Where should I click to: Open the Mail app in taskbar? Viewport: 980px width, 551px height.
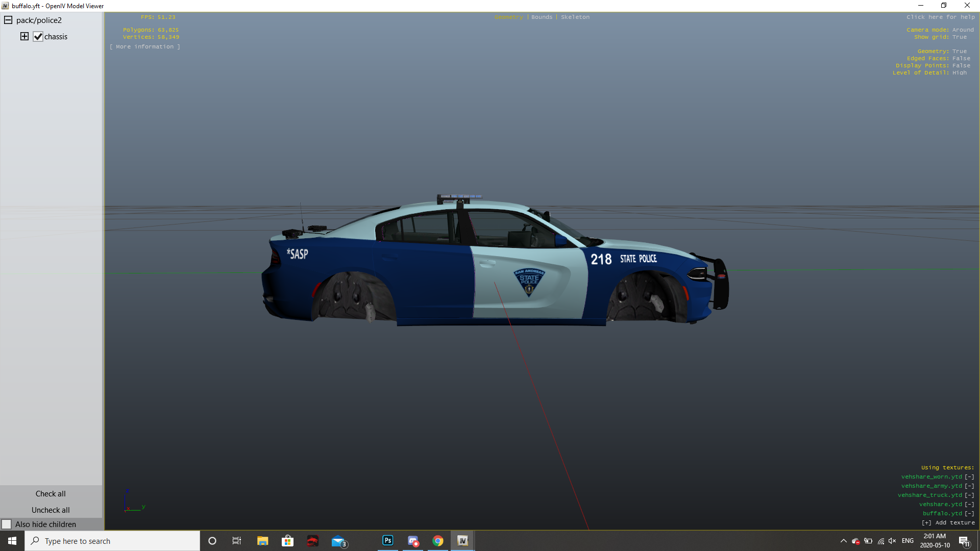tap(338, 541)
